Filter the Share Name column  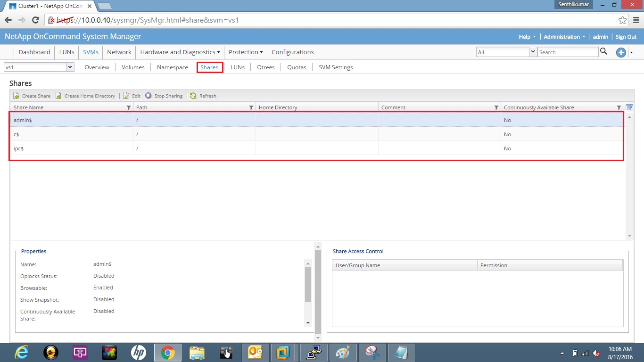(128, 107)
